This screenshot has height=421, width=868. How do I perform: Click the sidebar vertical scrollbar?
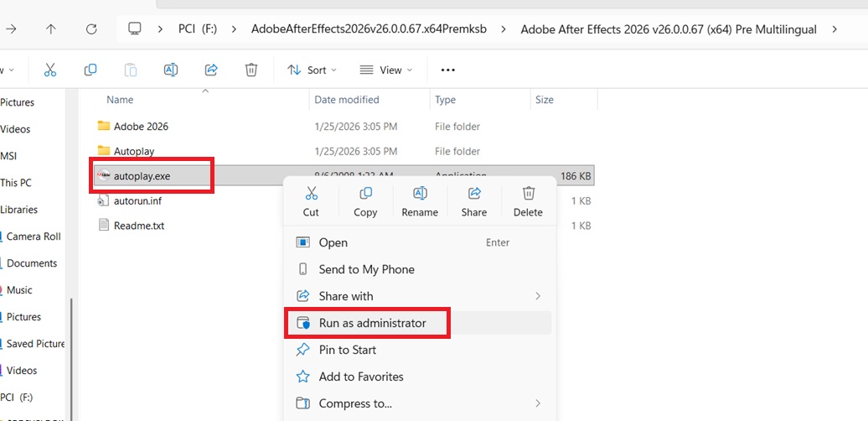(x=70, y=359)
